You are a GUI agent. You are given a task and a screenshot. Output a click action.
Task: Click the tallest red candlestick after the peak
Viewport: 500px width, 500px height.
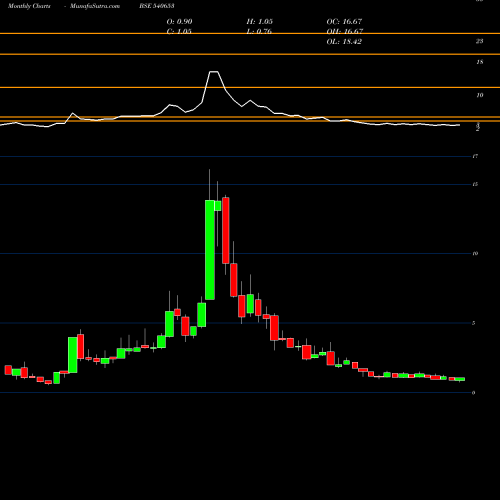click(x=226, y=231)
